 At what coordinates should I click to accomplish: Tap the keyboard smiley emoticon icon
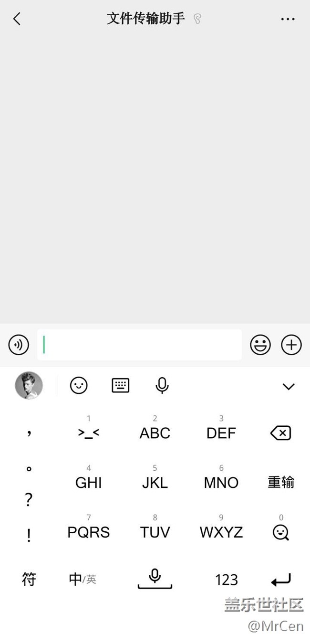coord(79,385)
